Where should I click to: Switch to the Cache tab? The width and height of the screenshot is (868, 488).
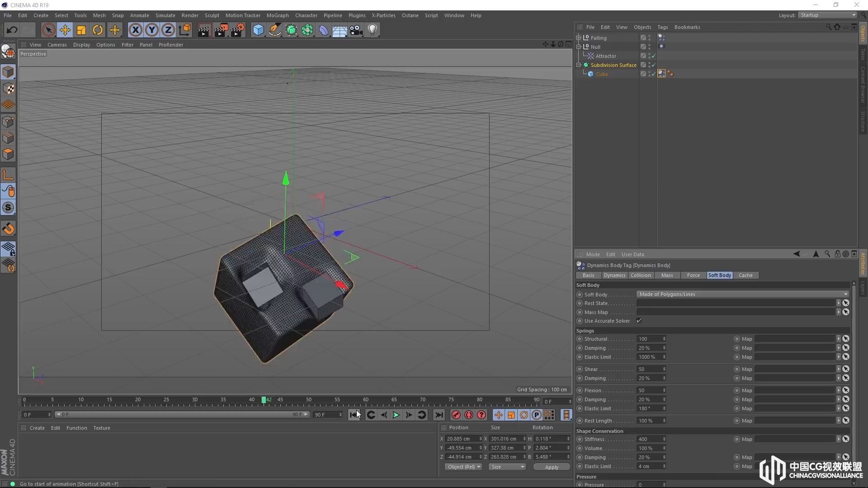tap(745, 275)
